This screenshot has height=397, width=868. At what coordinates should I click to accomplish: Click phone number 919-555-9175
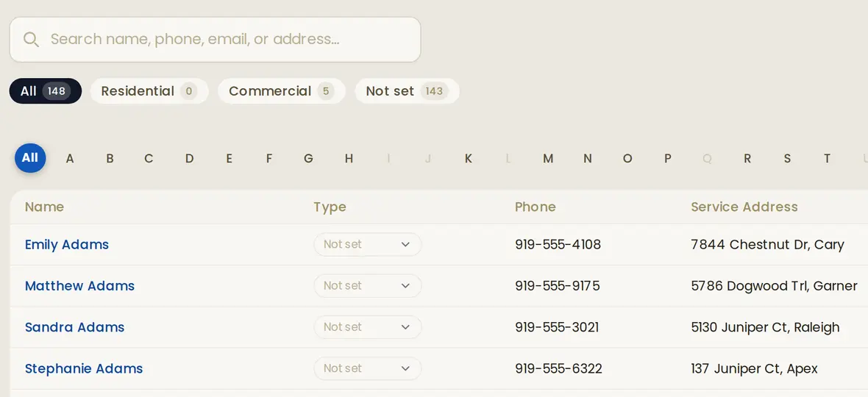coord(558,286)
